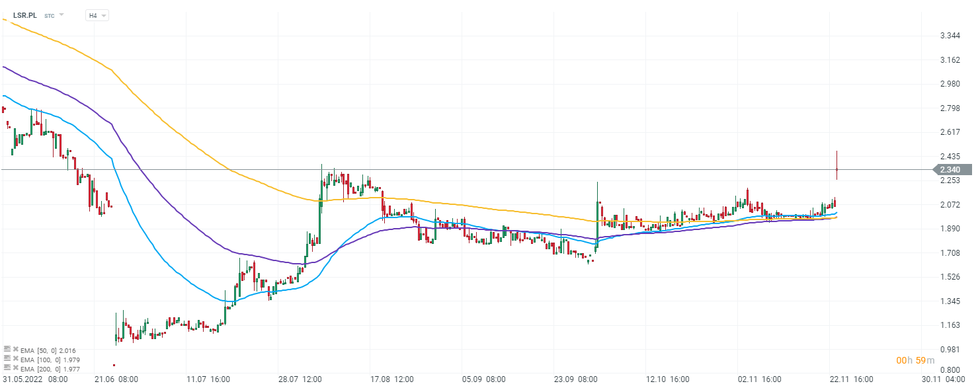Image resolution: width=980 pixels, height=390 pixels.
Task: Open settings for EMA 200 indicator
Action: pos(7,369)
